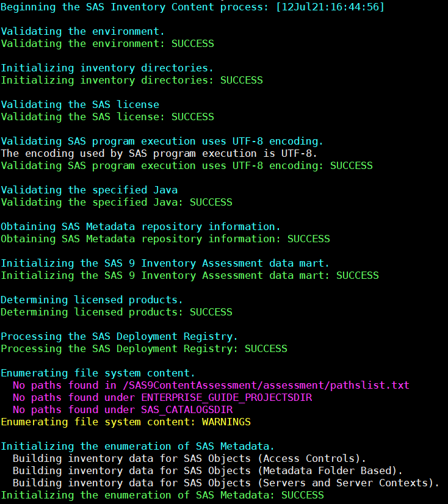Click 'Validating the environment: SUCCESS' line
Screen dimensions: 448x504
(107, 44)
